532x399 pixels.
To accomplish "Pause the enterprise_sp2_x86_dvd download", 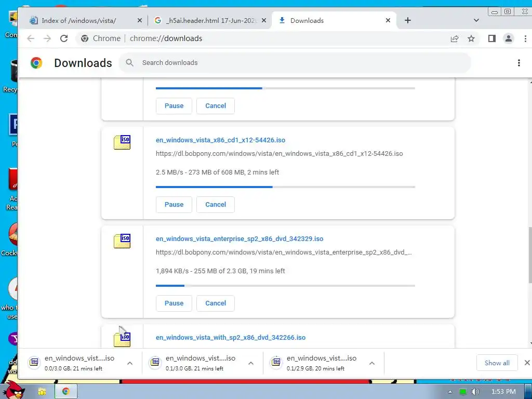I will 174,303.
